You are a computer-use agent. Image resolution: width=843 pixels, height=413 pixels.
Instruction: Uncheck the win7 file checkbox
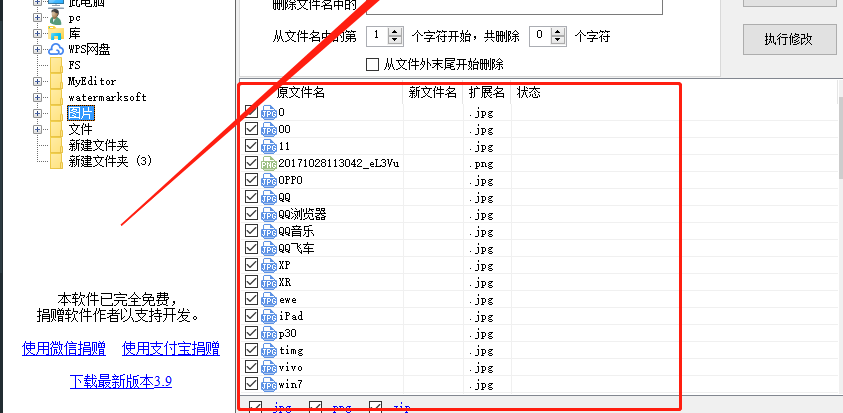pyautogui.click(x=251, y=383)
